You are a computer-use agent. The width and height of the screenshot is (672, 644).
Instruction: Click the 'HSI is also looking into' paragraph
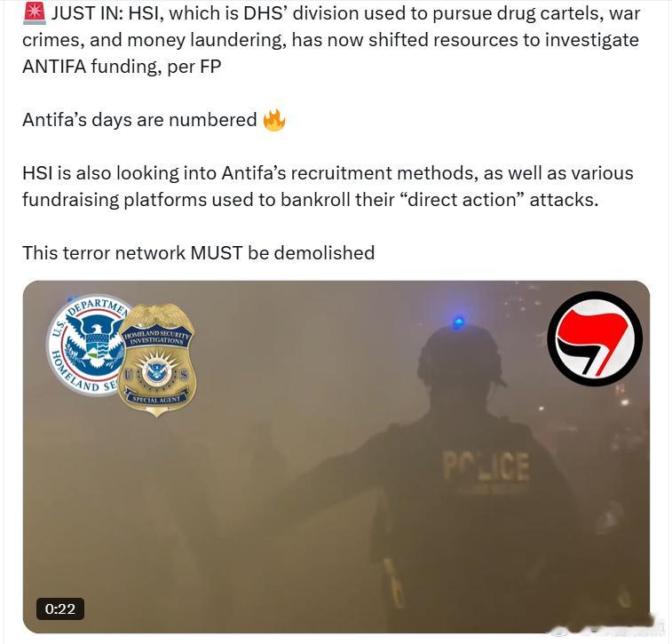pos(328,187)
